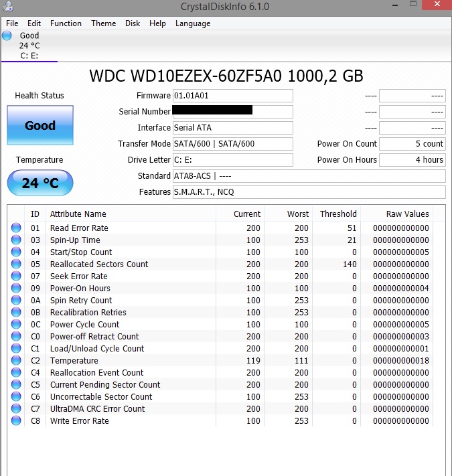Image resolution: width=452 pixels, height=476 pixels.
Task: Click the Features field S.M.A.R.T., NCQ
Action: 309,192
